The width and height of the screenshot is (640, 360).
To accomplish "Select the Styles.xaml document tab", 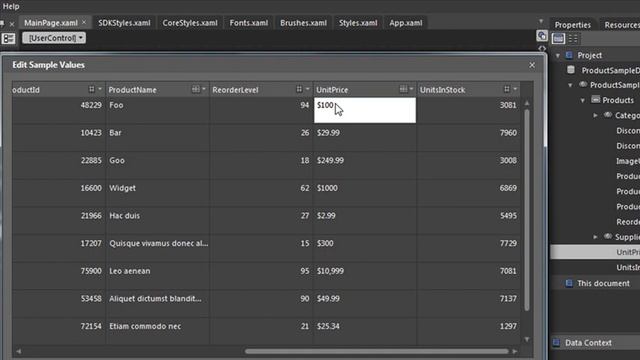I will click(358, 23).
